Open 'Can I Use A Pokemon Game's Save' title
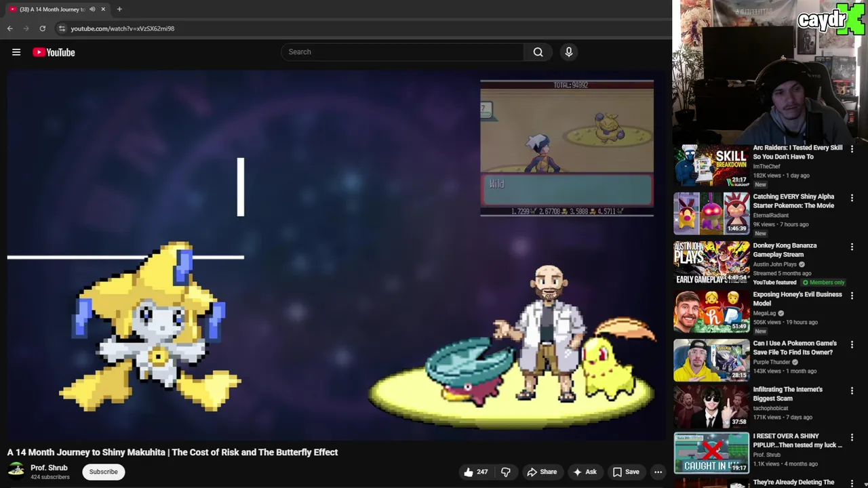Viewport: 868px width, 488px height. [x=795, y=348]
